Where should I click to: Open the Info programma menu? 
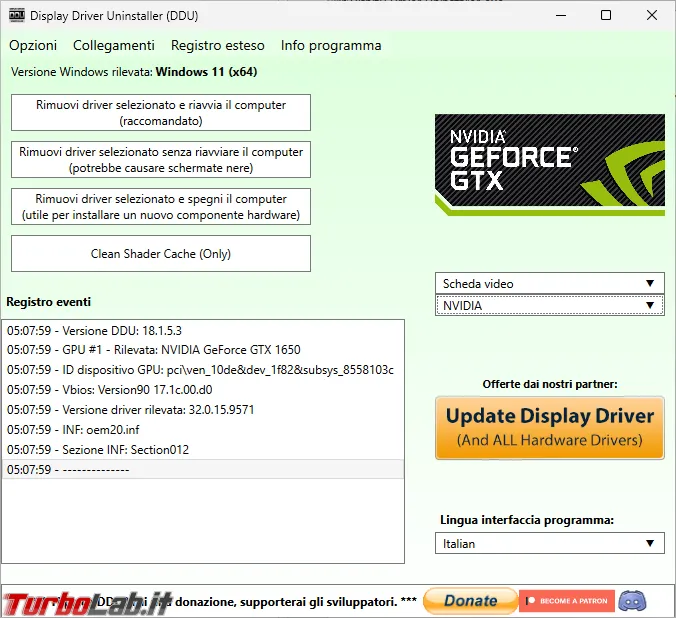pos(331,45)
